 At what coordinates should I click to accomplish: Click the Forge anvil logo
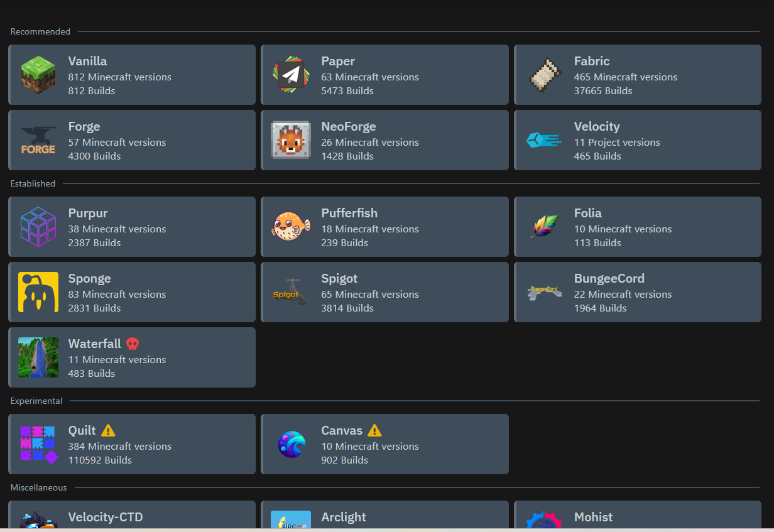pyautogui.click(x=38, y=140)
